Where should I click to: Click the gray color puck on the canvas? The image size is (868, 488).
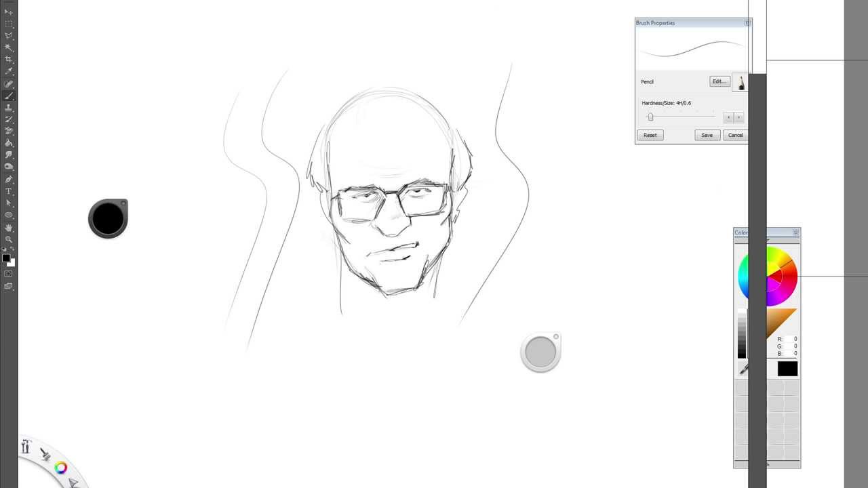click(x=540, y=351)
